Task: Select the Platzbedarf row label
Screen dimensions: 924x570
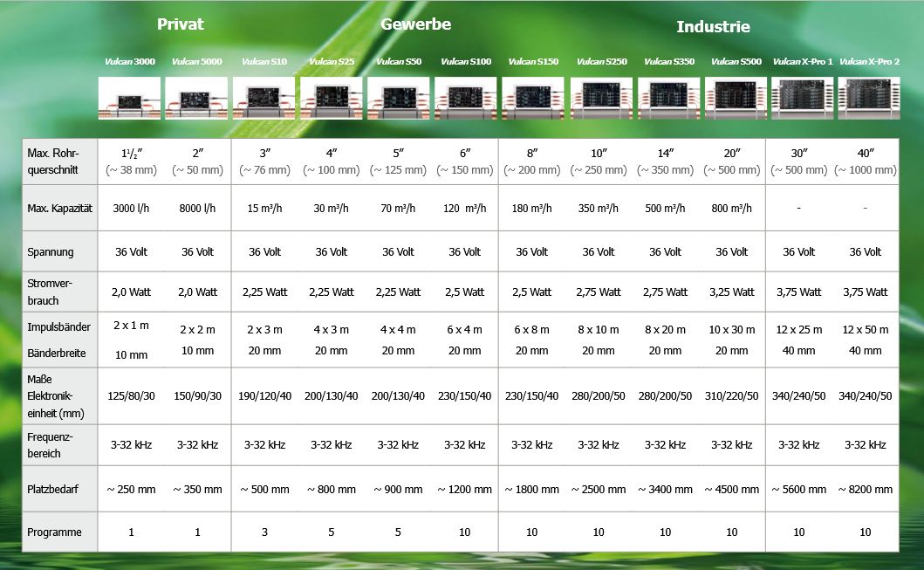Action: [53, 490]
